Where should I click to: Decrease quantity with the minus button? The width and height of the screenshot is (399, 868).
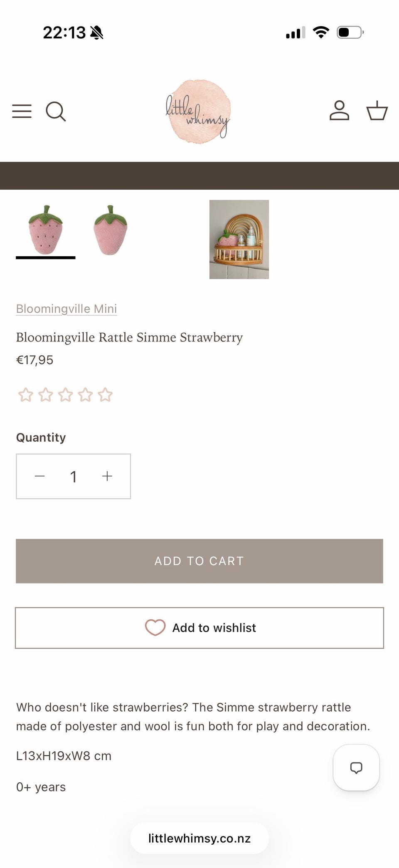pos(40,476)
